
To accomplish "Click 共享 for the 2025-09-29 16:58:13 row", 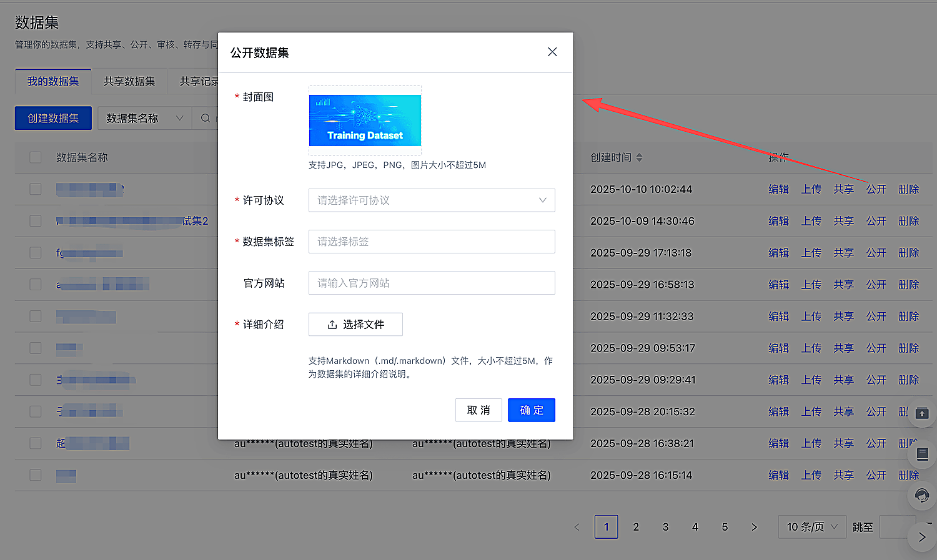I will (x=844, y=285).
